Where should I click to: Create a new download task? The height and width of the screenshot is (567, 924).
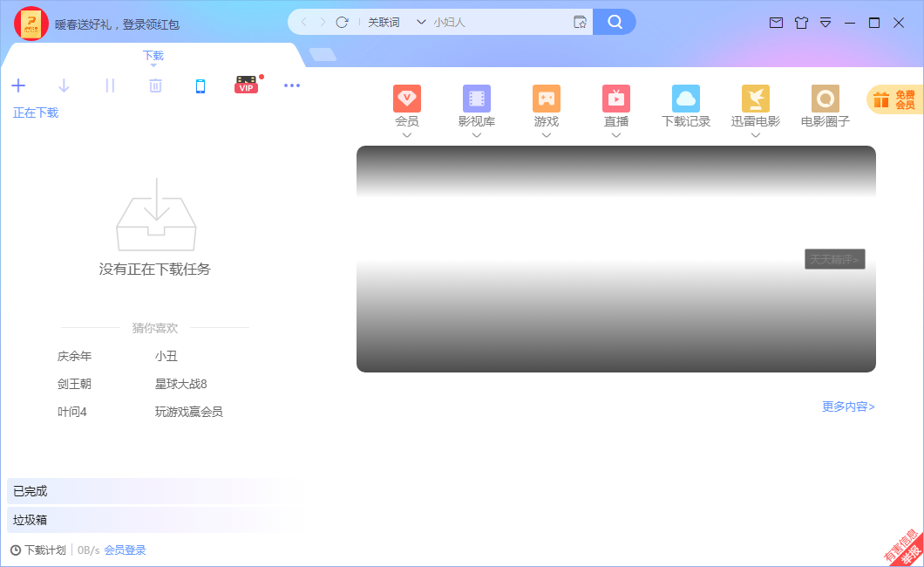point(18,85)
